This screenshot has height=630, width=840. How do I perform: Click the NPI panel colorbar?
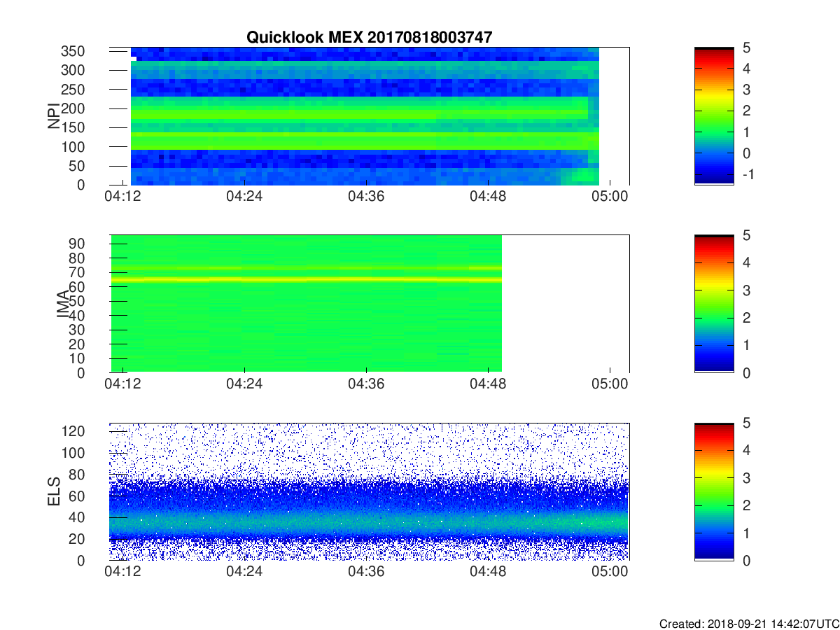[714, 116]
